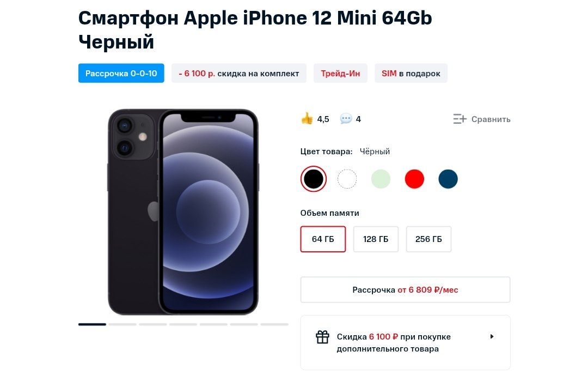Viewport: 588px width, 375px height.
Task: Select the black color swatch
Action: point(314,179)
